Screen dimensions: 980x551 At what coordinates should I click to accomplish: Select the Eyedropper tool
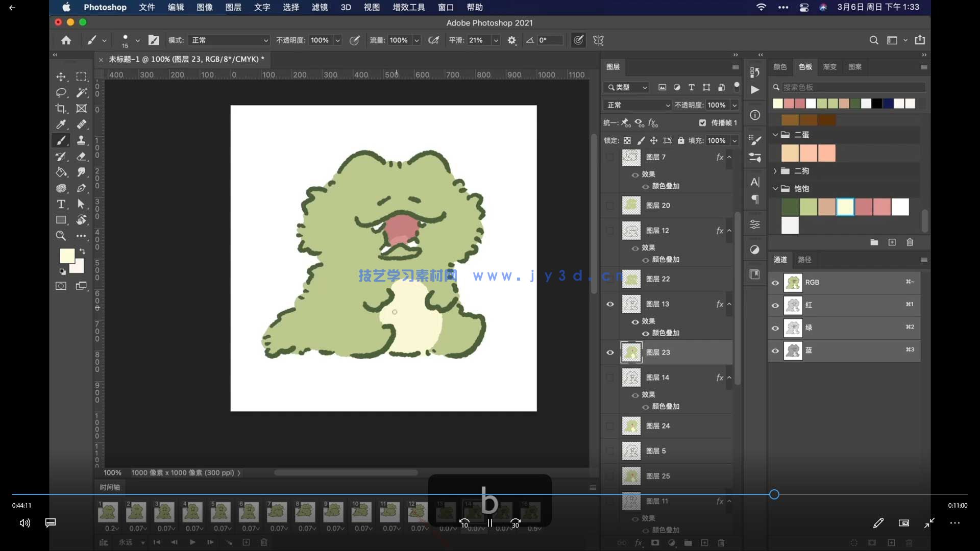[61, 124]
